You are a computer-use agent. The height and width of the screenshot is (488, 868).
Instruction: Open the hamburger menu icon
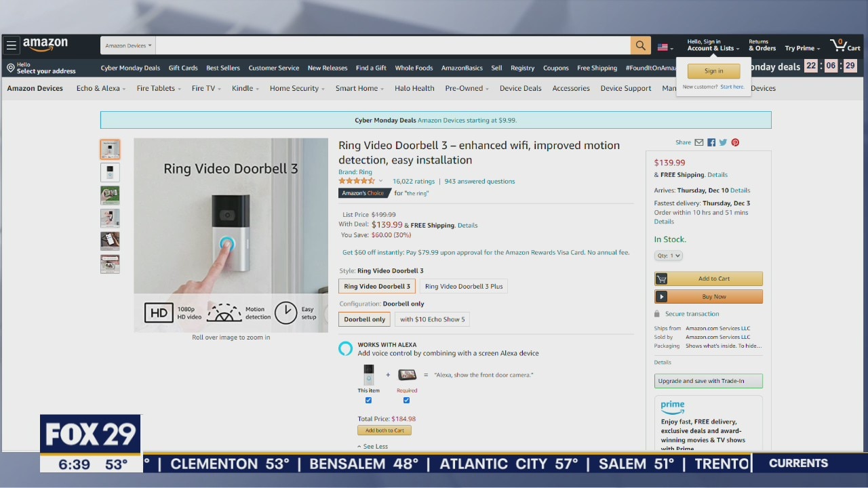pos(12,46)
